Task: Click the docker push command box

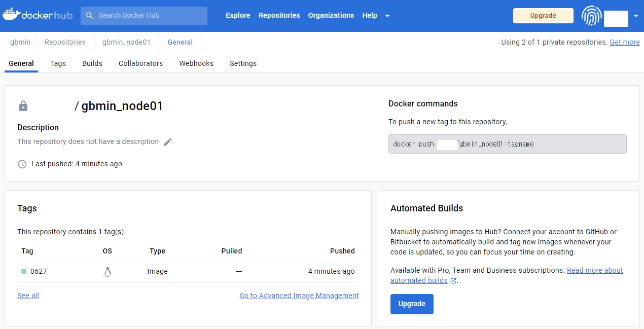Action: coord(508,144)
